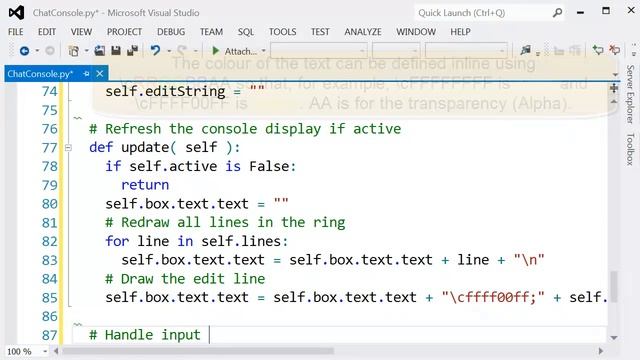Save the current file with the disk icon

[116, 51]
